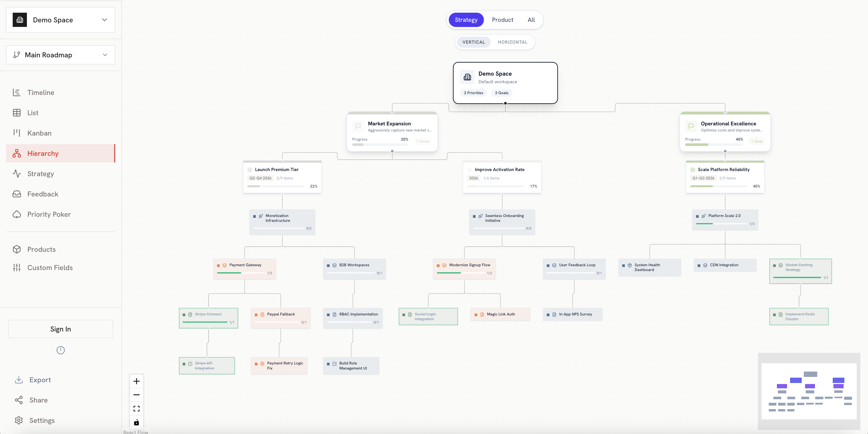Select the Products cube icon
868x434 pixels.
point(17,249)
